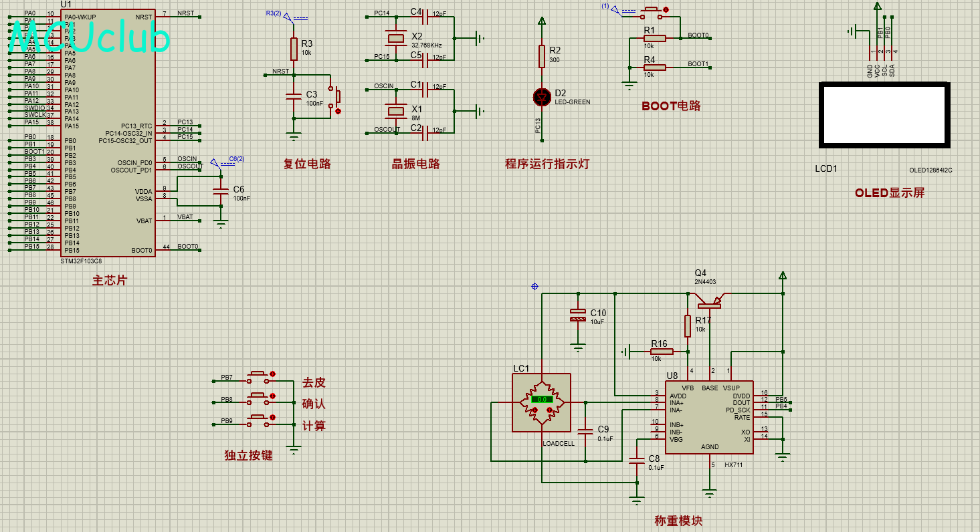
Task: Click the 确认 text label
Action: [x=314, y=404]
